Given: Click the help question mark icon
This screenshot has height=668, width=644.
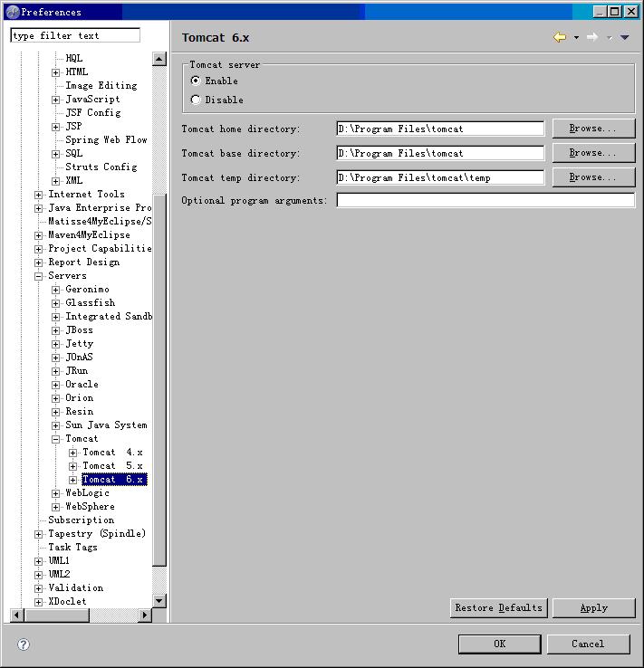Looking at the screenshot, I should (24, 644).
